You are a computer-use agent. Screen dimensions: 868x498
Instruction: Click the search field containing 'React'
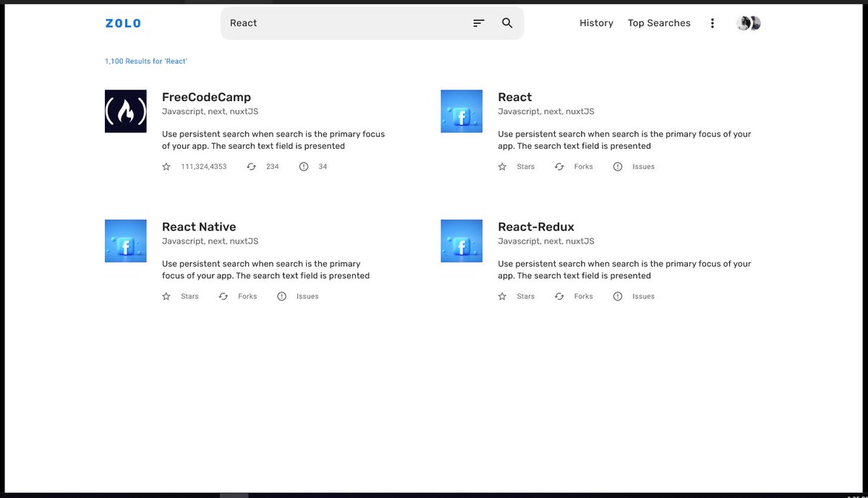pyautogui.click(x=372, y=23)
